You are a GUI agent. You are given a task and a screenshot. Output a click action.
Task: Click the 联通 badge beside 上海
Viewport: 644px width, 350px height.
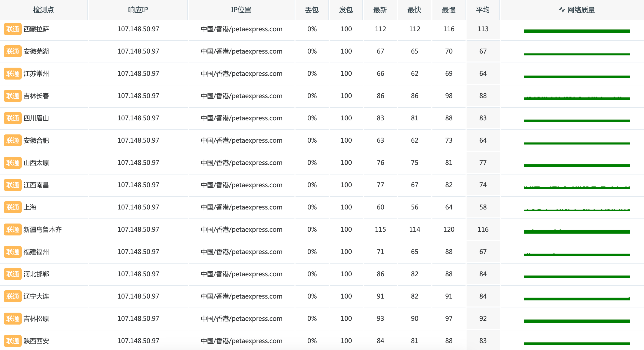tap(12, 207)
